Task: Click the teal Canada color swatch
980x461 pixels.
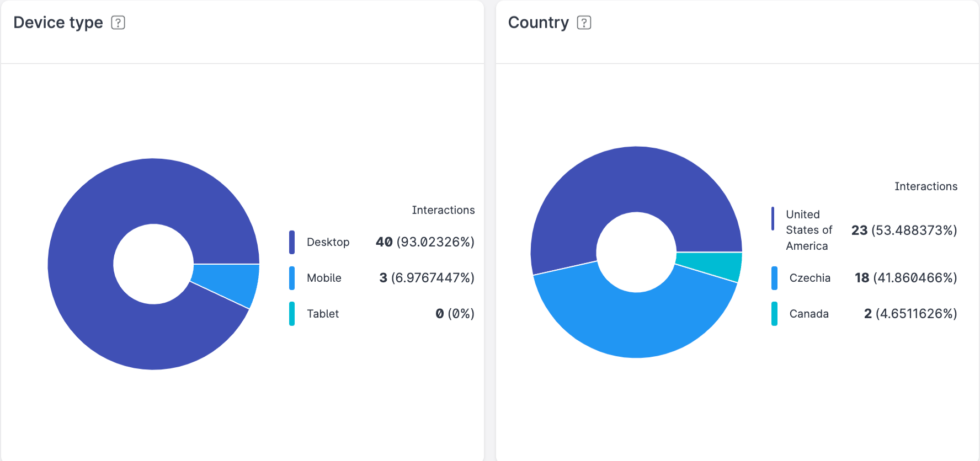Action: [774, 314]
